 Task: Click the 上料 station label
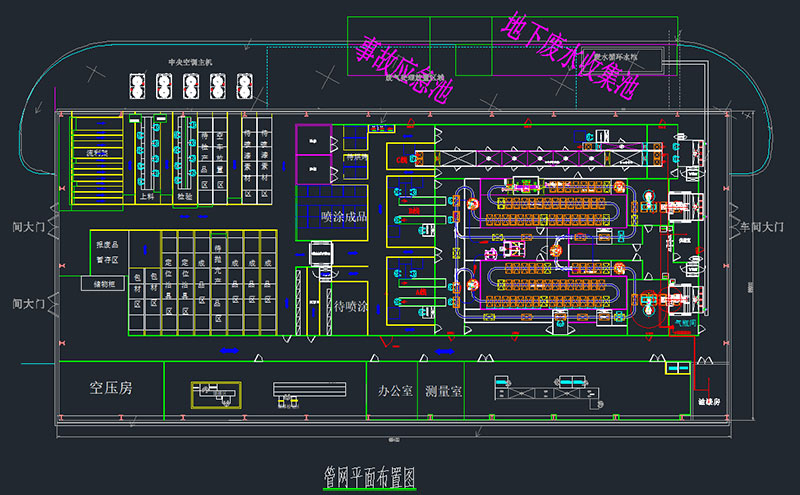point(148,197)
